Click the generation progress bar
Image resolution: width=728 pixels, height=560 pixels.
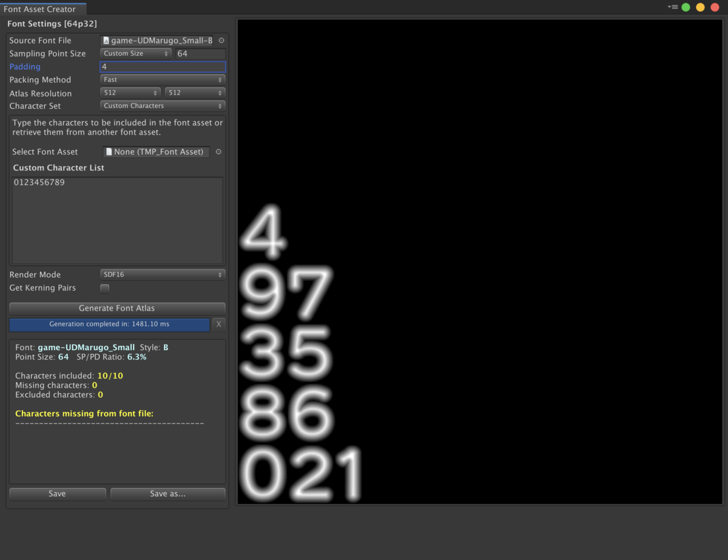point(109,324)
